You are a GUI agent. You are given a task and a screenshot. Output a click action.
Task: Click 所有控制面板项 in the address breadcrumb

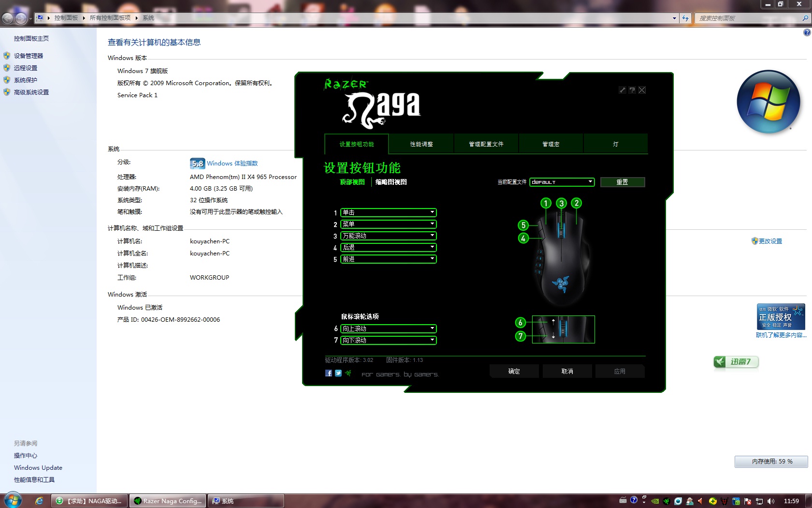[110, 18]
